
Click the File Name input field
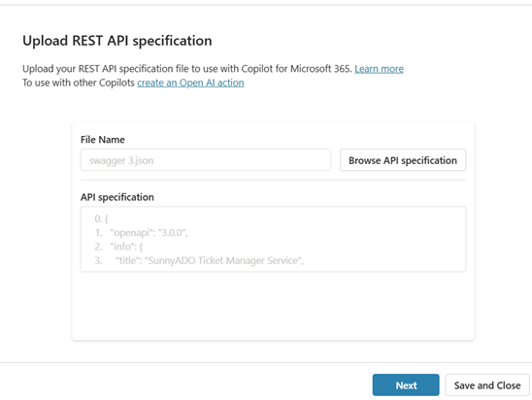tap(206, 160)
